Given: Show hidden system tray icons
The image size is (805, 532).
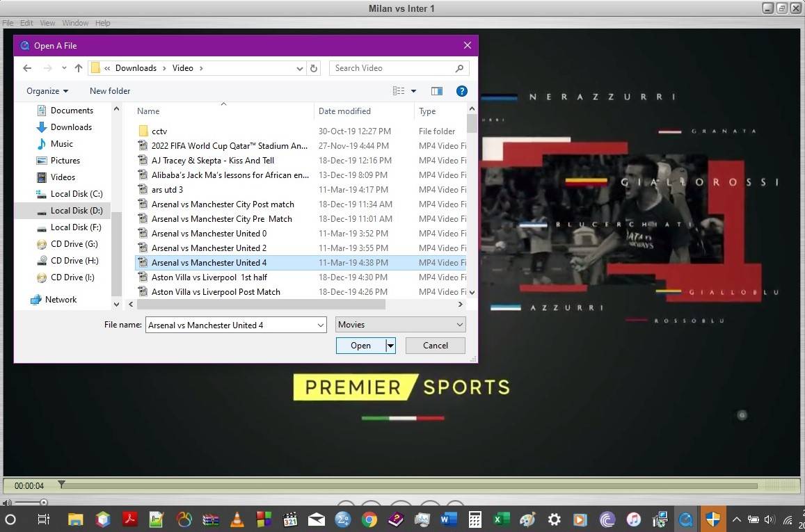Looking at the screenshot, I should (736, 519).
